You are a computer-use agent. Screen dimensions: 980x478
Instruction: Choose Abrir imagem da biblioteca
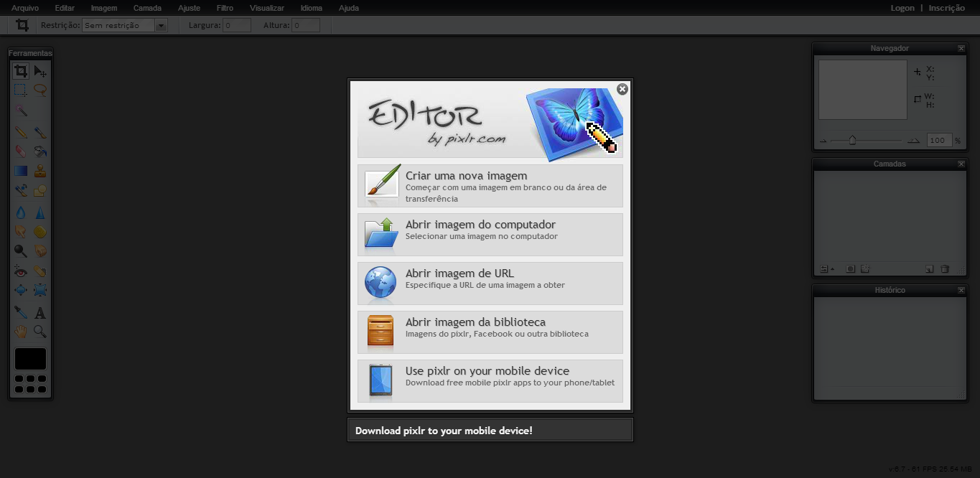[490, 332]
